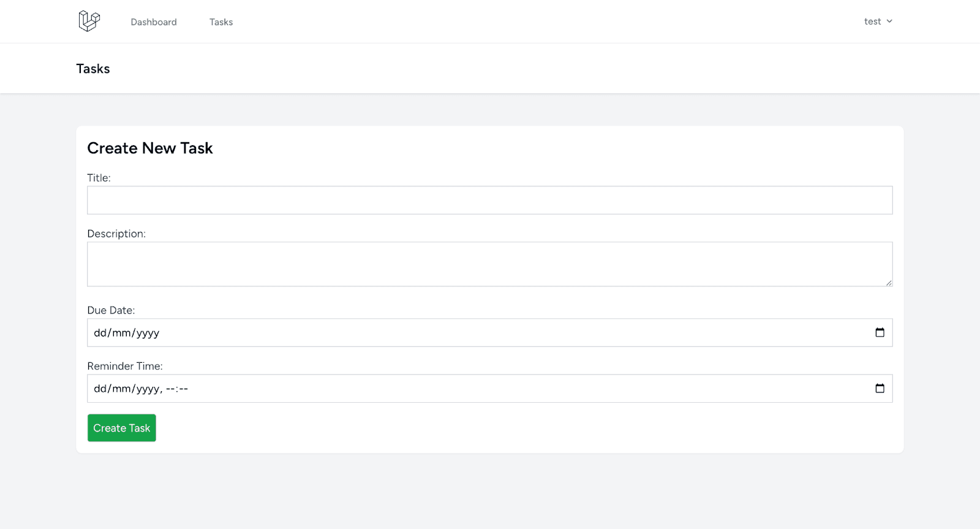Open the Reminder Time calendar picker icon
Viewport: 980px width, 529px height.
pos(880,389)
